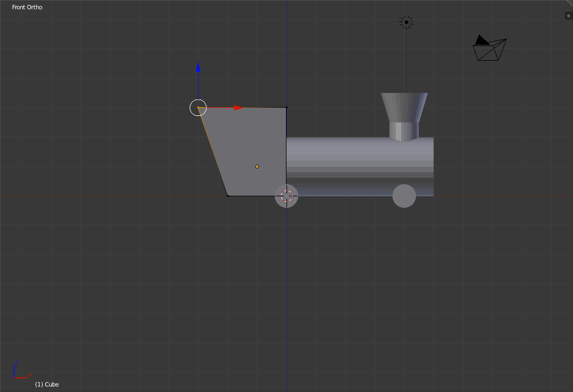
Task: Click the orange selected slanted edge of the cab
Action: [213, 151]
